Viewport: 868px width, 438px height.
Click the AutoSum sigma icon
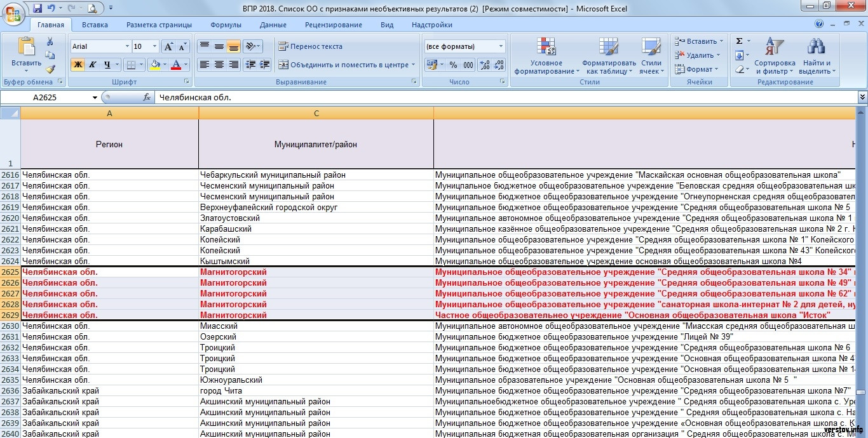(739, 41)
